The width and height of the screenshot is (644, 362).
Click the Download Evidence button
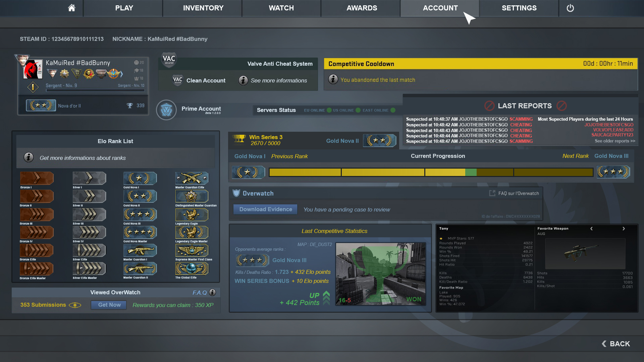266,209
